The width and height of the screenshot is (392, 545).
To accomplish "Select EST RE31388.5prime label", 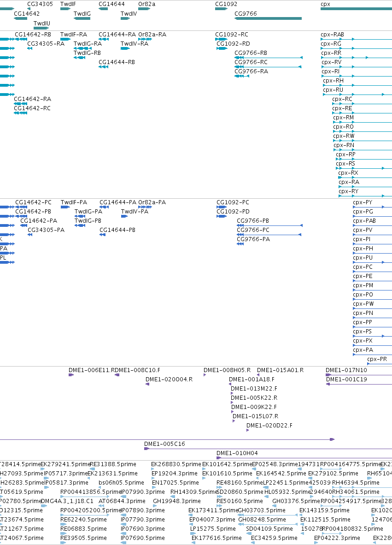I will (x=113, y=464).
